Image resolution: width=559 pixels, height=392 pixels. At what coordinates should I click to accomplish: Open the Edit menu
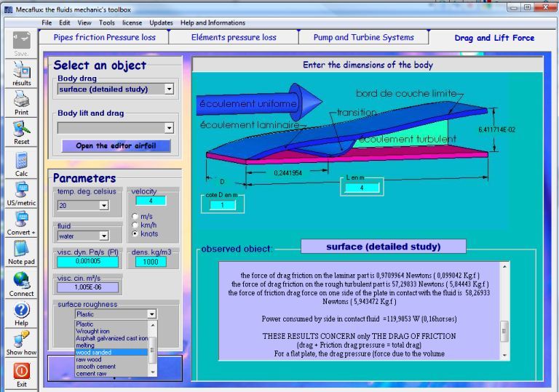(65, 23)
